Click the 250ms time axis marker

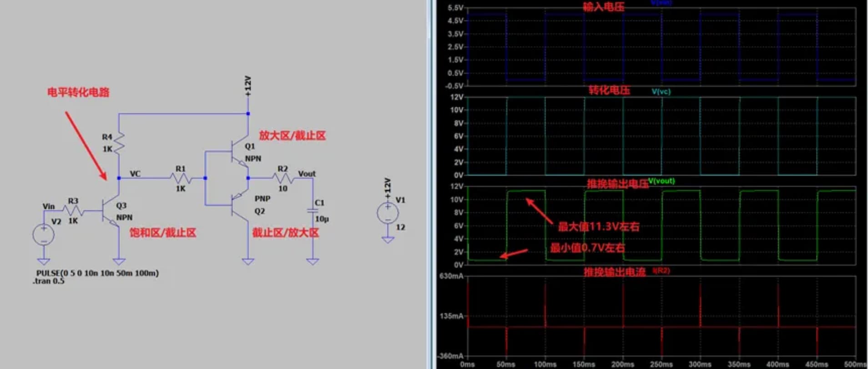coord(661,364)
